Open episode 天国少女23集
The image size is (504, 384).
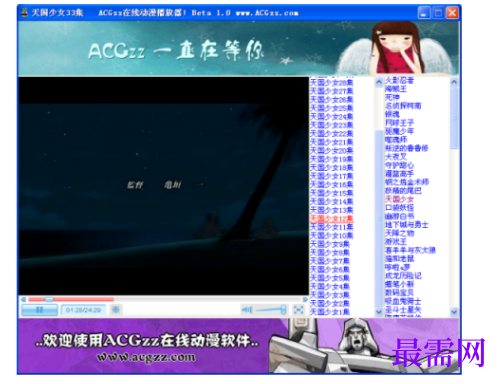[332, 125]
